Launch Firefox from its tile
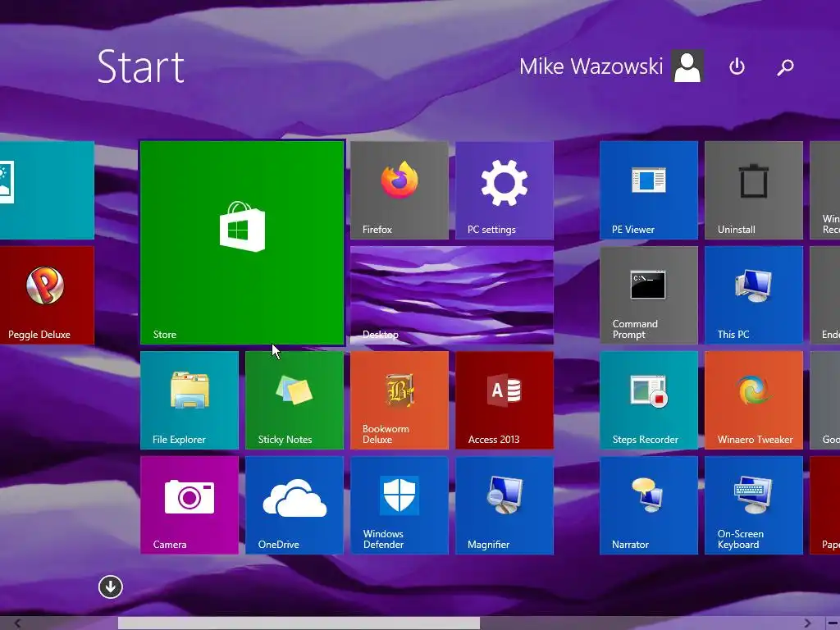Viewport: 840px width, 630px height. [x=399, y=190]
